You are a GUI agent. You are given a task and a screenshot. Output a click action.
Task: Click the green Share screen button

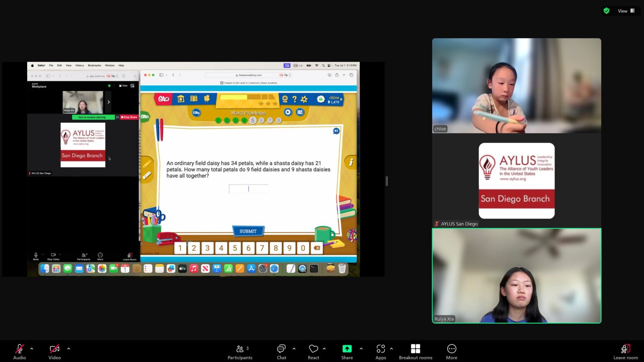347,351
